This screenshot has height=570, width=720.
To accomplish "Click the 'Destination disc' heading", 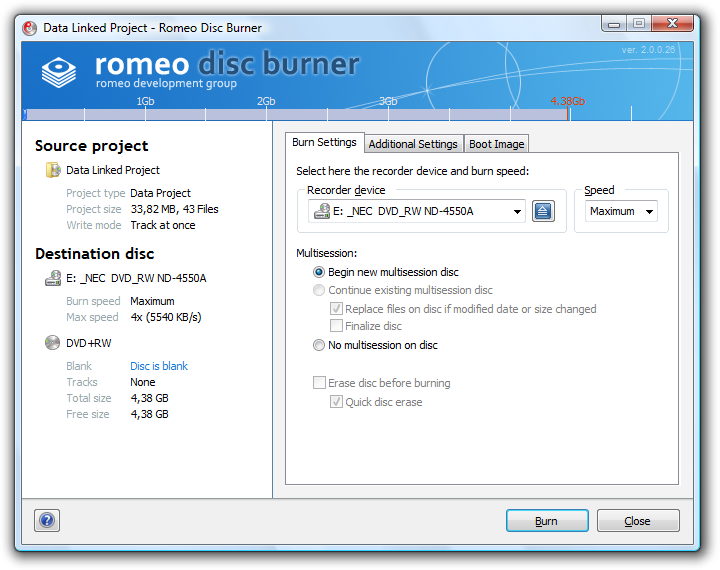I will point(95,254).
